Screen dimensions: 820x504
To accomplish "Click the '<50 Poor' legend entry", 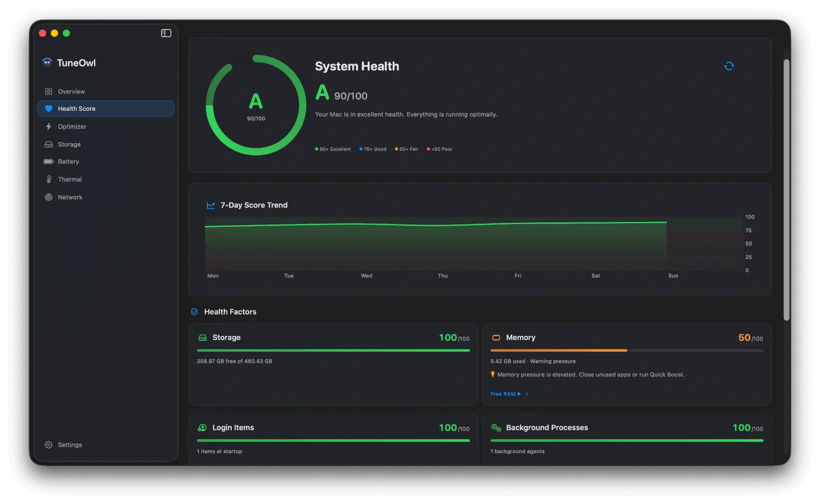I will pos(439,149).
